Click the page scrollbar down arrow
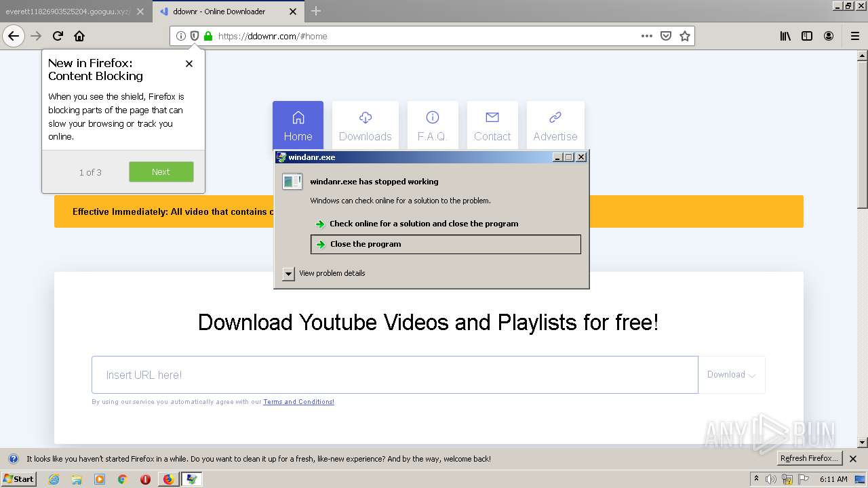The height and width of the screenshot is (488, 868). (x=863, y=443)
